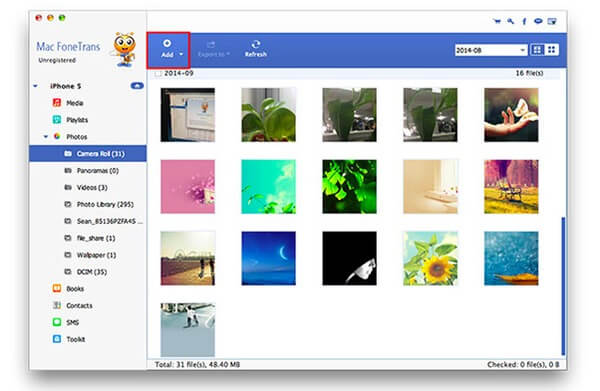The width and height of the screenshot is (600, 391).
Task: Click the vertical scrollbar of photo grid
Action: 563,286
